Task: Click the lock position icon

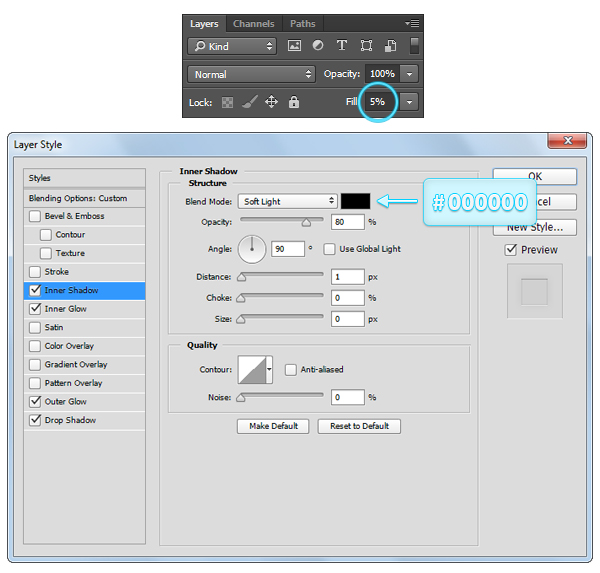Action: click(x=271, y=102)
